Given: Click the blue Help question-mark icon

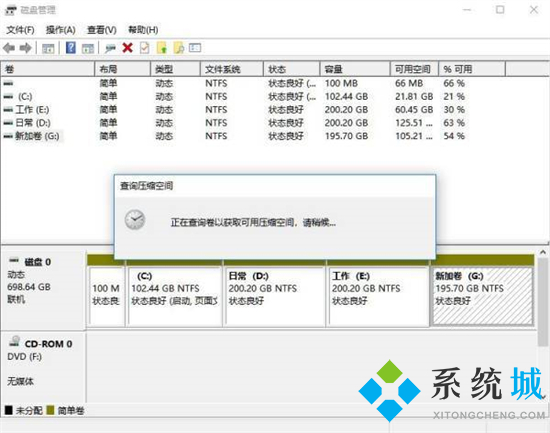Looking at the screenshot, I should [x=71, y=47].
